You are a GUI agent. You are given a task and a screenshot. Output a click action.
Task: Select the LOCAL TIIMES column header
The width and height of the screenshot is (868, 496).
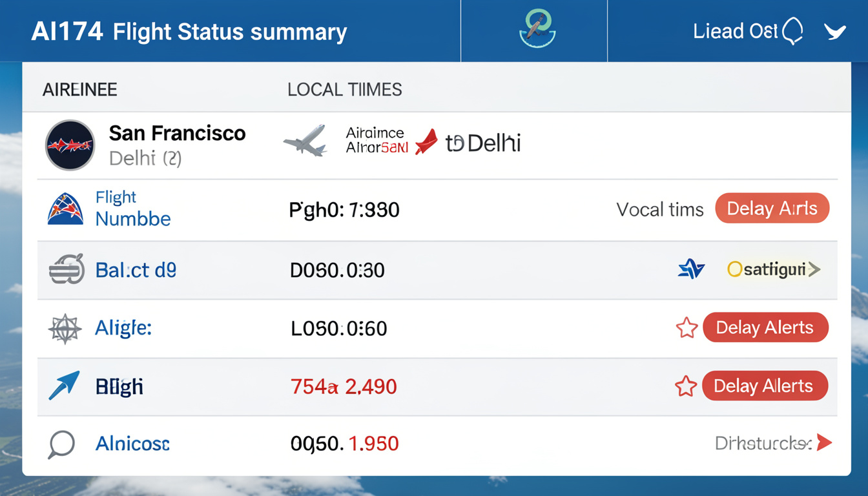coord(344,90)
